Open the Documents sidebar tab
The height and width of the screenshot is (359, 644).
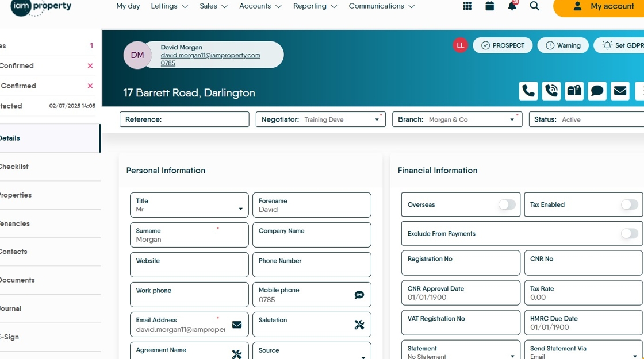click(49, 280)
